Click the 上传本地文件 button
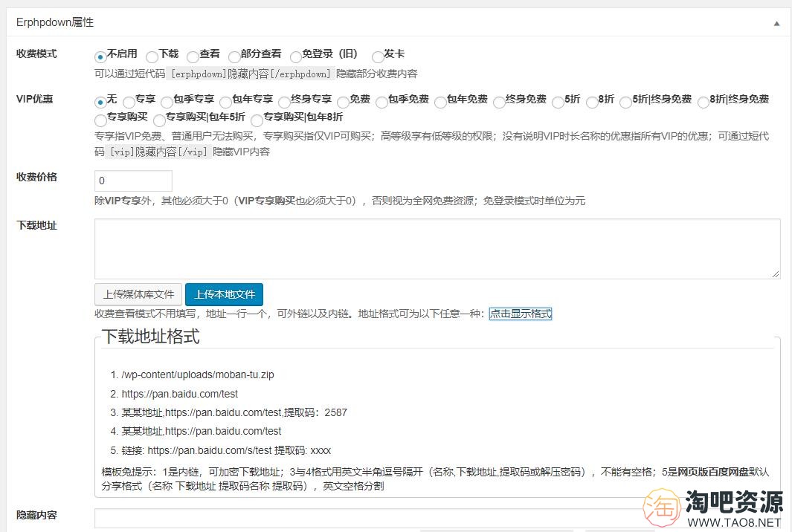The image size is (792, 532). click(x=225, y=294)
